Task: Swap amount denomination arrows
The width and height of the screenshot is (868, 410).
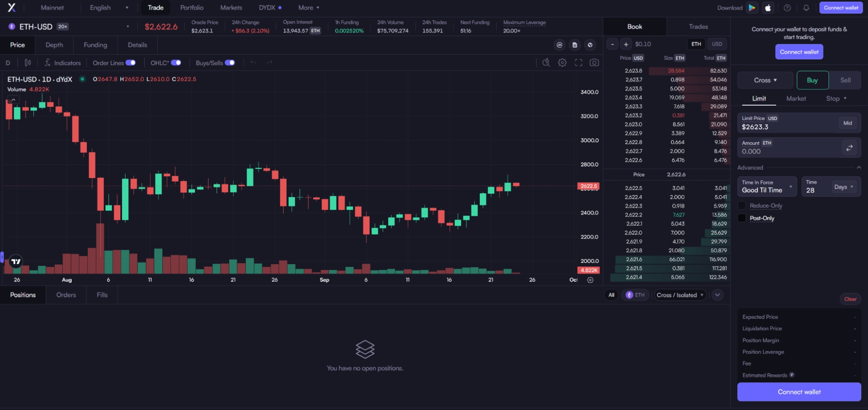Action: [849, 148]
